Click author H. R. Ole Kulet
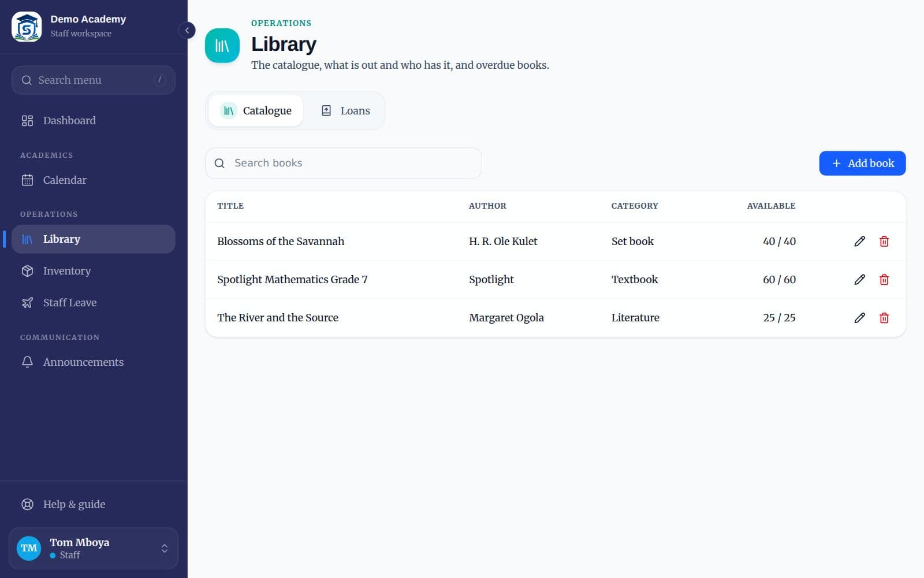924x578 pixels. click(503, 242)
